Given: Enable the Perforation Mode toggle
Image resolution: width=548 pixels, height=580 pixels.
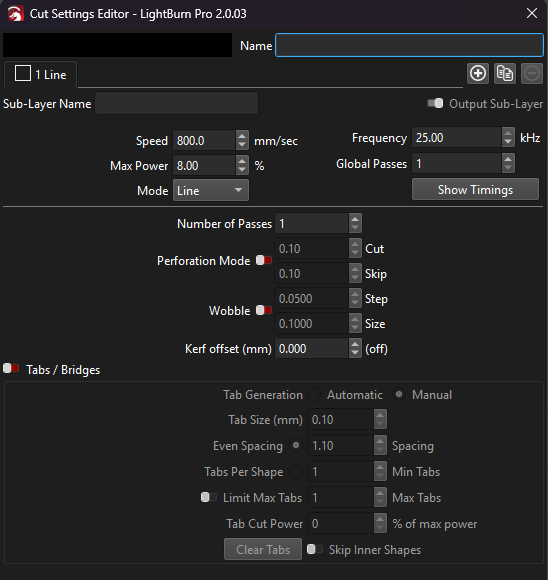Looking at the screenshot, I should (264, 260).
